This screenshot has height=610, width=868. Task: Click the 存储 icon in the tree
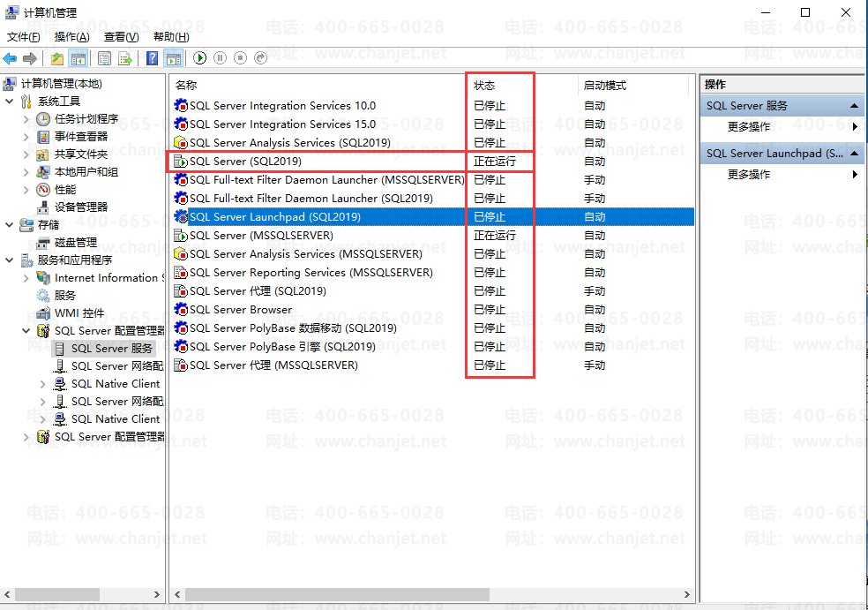point(26,225)
